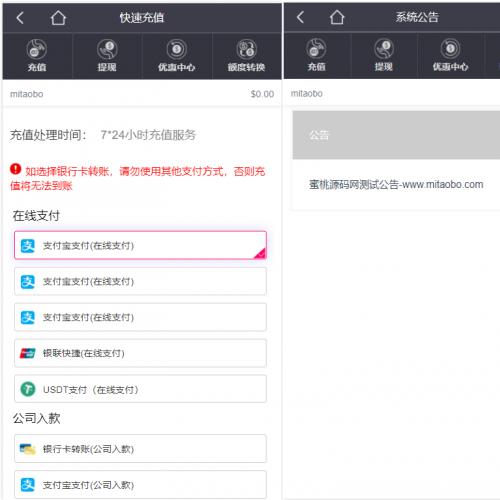This screenshot has width=500, height=500.
Task: Click the green USDT Tether icon
Action: [28, 389]
